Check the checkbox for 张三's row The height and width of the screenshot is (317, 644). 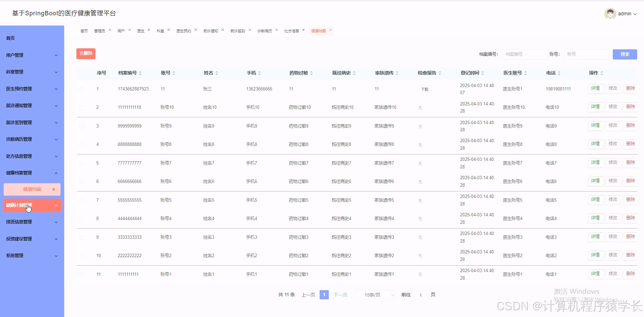coord(82,89)
